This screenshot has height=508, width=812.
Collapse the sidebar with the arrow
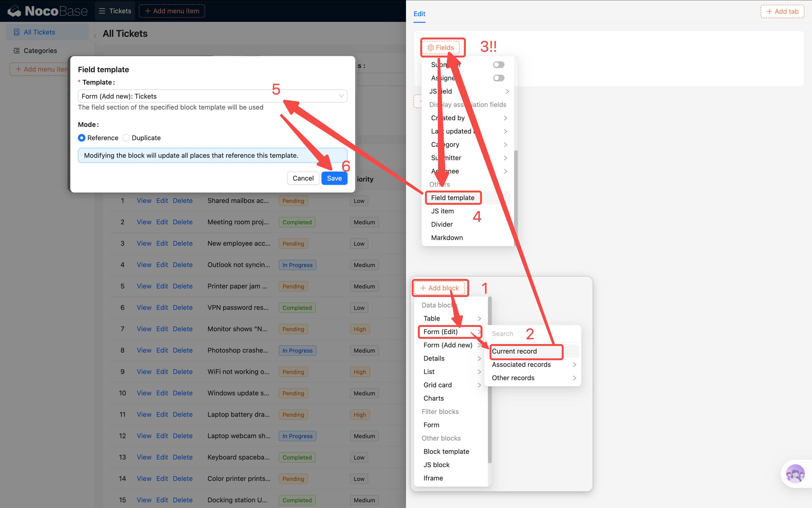click(x=95, y=36)
